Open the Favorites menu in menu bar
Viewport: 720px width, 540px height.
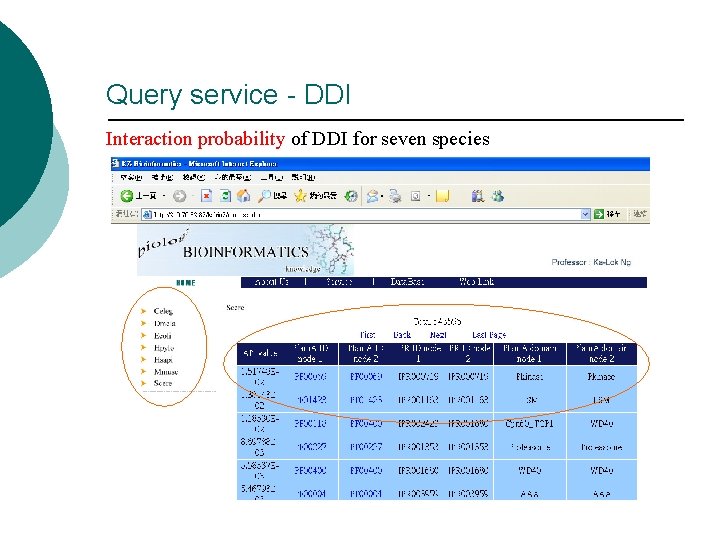[x=232, y=177]
